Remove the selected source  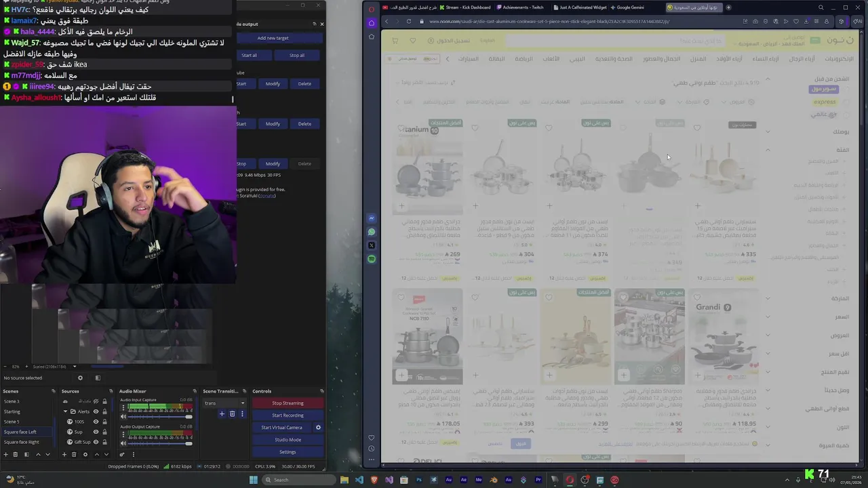[74, 455]
